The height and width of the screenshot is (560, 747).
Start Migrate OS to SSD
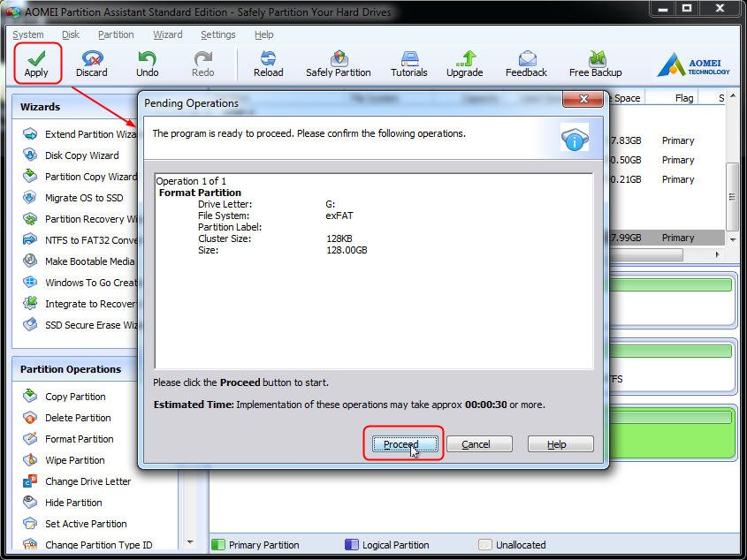72,198
